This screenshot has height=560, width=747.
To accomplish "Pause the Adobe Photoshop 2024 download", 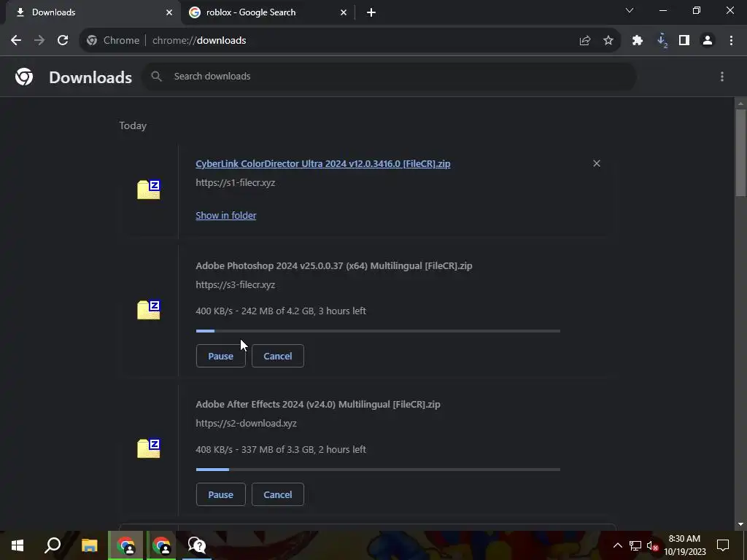I will pos(220,356).
